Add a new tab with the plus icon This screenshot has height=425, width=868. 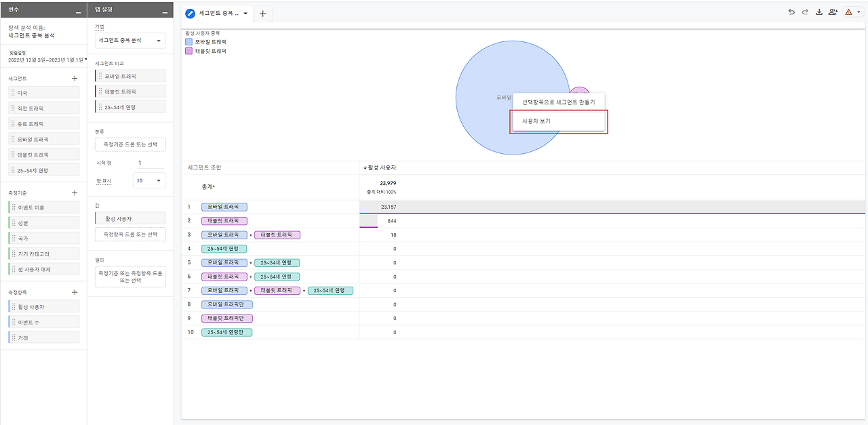point(263,14)
